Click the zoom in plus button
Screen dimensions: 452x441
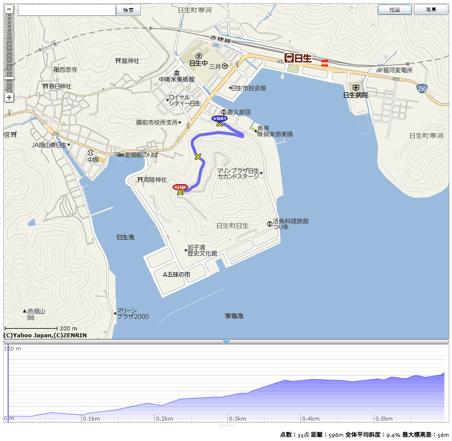pyautogui.click(x=9, y=97)
